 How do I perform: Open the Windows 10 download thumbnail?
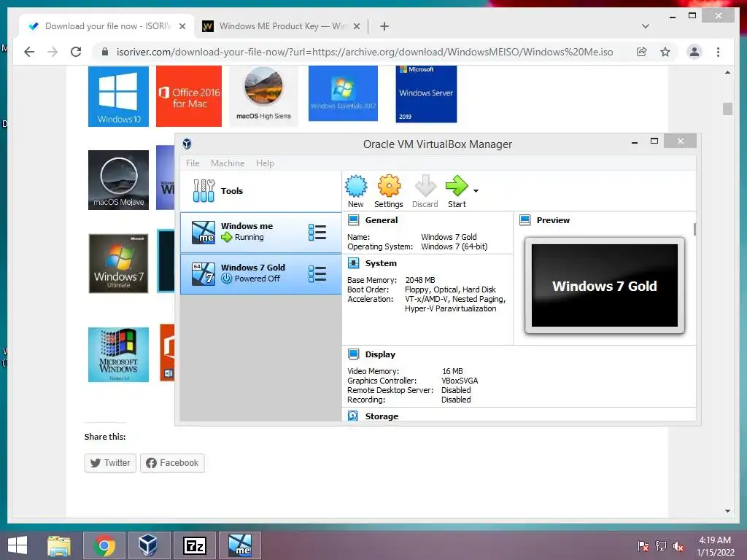click(119, 96)
